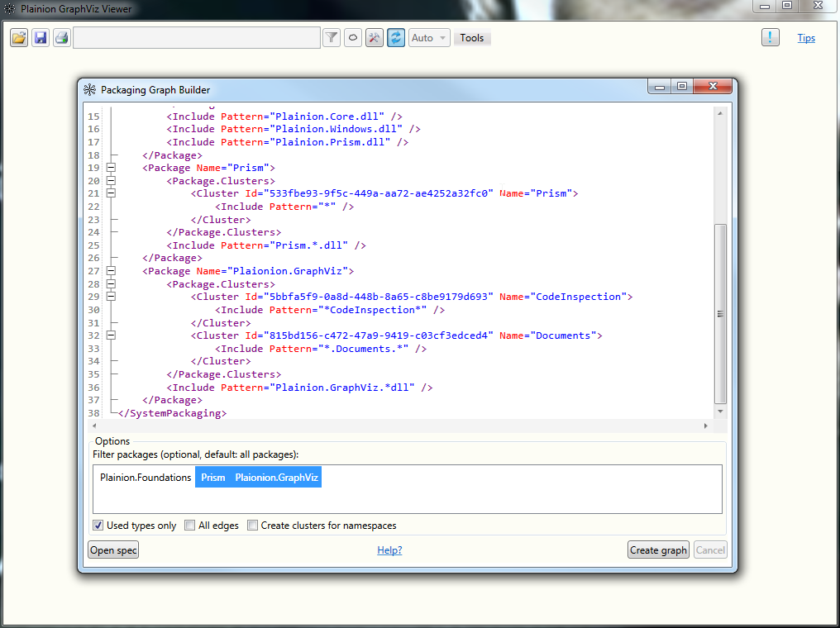Click the editor's vertical scroll down arrow

pos(721,412)
